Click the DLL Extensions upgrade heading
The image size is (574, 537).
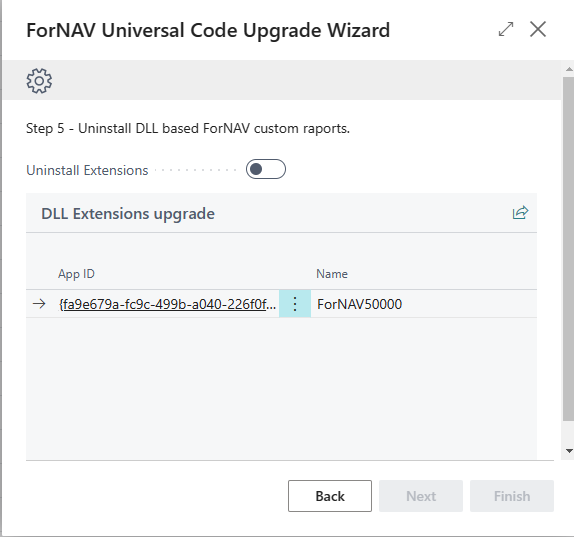[128, 214]
